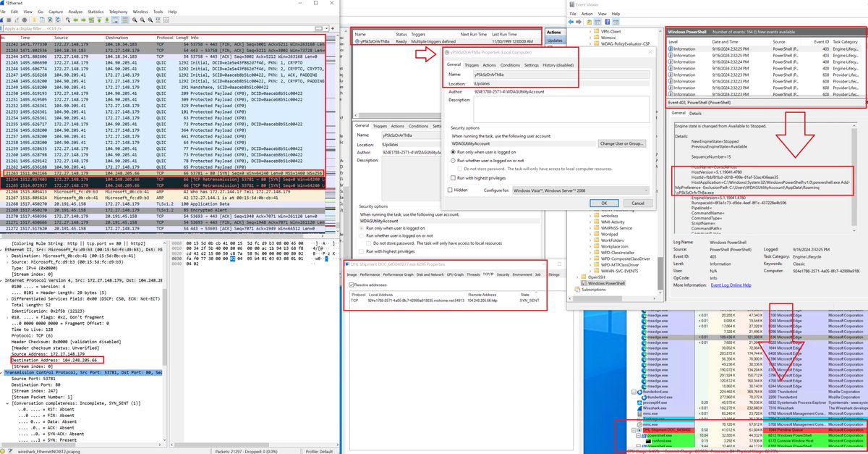Open Threads tab in process Properties window
The image size is (868, 454).
coord(473,274)
